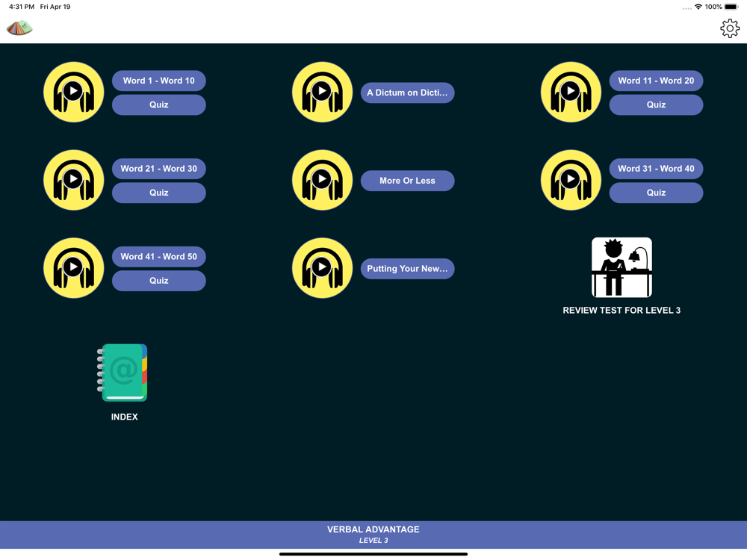Screen dimensions: 747x560
Task: Open the Word 41 - Word 50 lesson
Action: pyautogui.click(x=158, y=257)
